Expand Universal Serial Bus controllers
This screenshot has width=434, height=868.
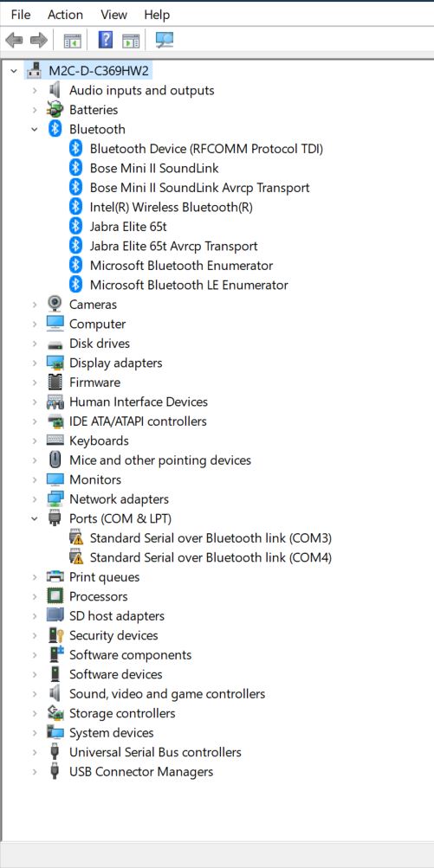tap(35, 752)
